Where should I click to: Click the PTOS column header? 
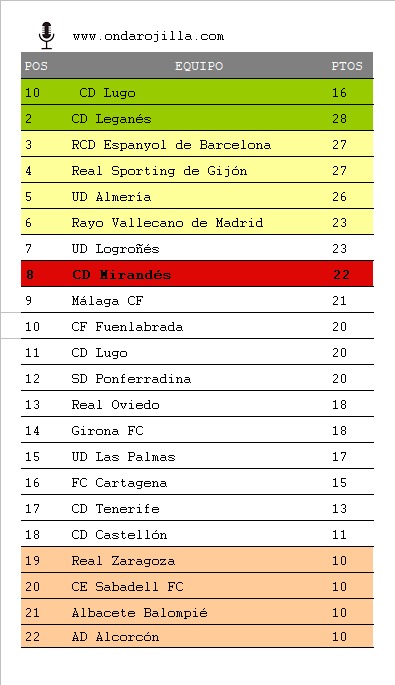347,66
